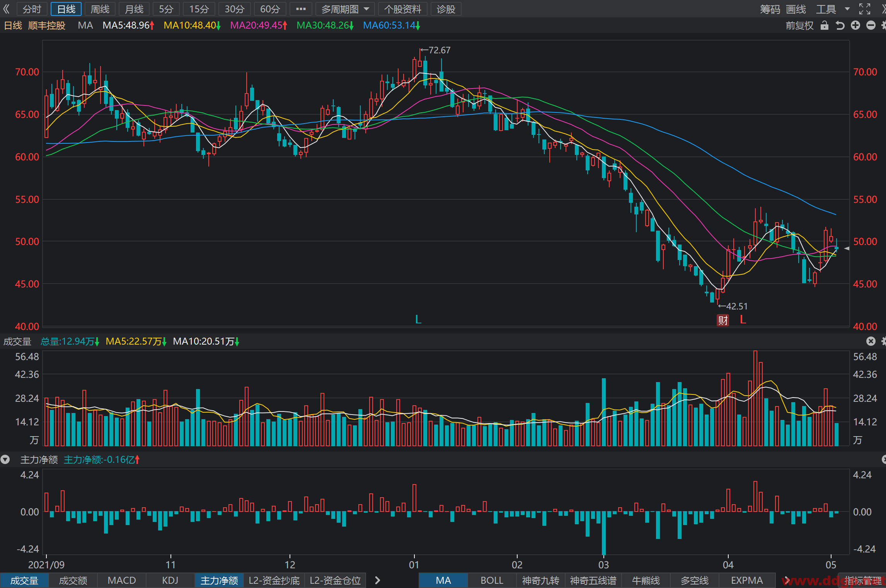Zoom out with the minus circle icon
886x588 pixels.
(x=871, y=25)
